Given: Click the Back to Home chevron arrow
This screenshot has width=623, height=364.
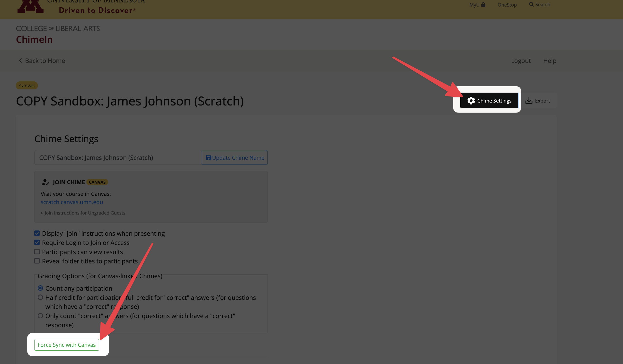Looking at the screenshot, I should point(20,61).
